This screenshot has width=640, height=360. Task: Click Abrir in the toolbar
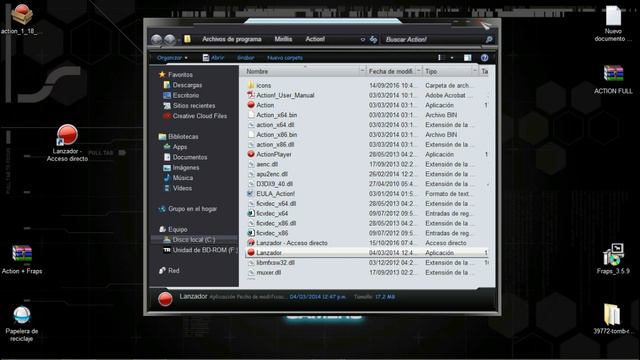pos(213,58)
